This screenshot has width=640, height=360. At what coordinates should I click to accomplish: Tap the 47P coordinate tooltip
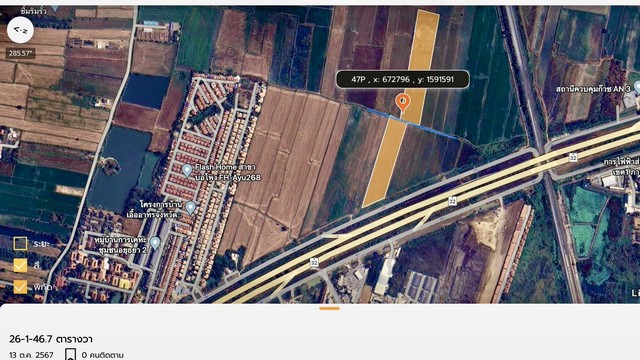tap(402, 80)
